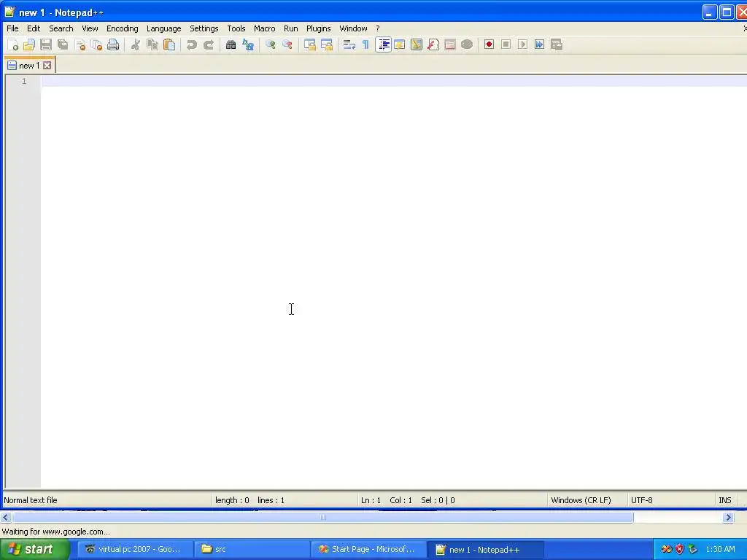Click the Copy toolbar icon

coord(152,44)
